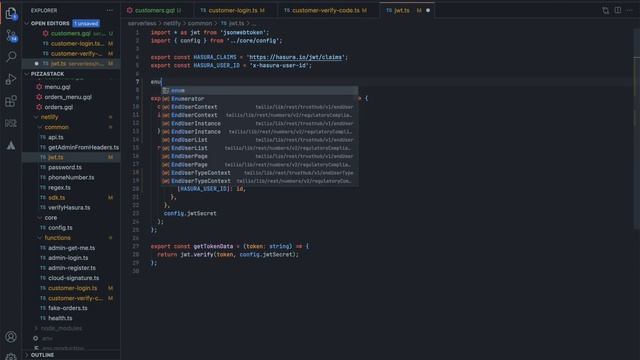Open api.ts in common folder

tap(71, 138)
